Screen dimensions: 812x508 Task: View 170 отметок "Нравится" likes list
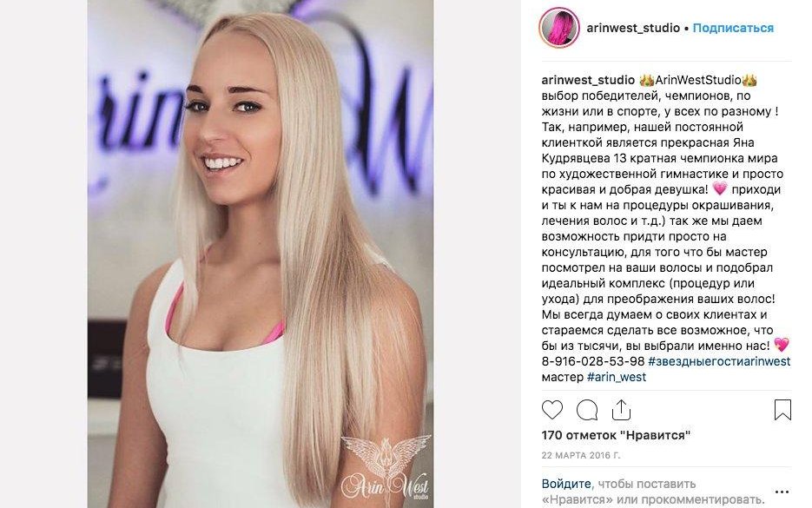pos(616,436)
